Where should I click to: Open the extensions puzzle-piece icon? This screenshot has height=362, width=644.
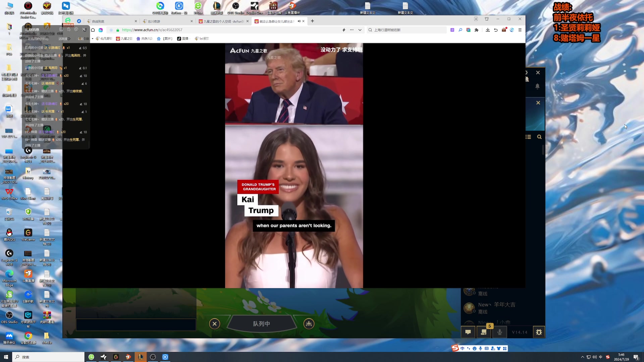click(x=476, y=30)
